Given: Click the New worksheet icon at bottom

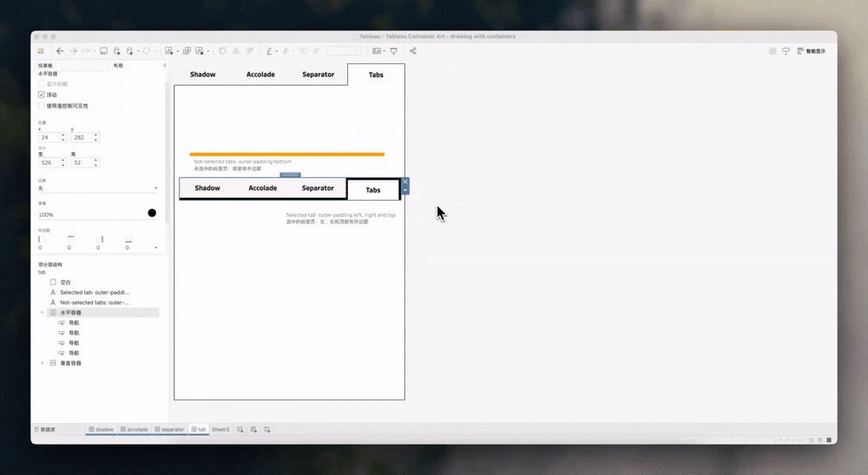Looking at the screenshot, I should point(240,430).
